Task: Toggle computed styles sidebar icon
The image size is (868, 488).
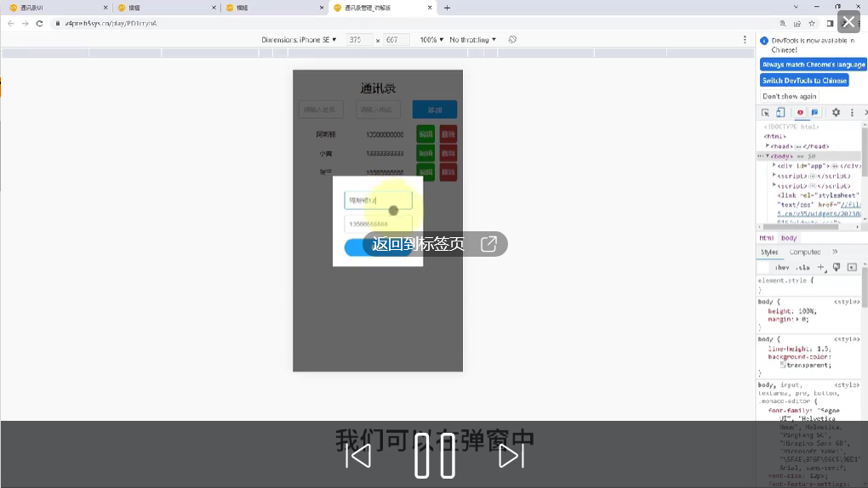Action: [852, 268]
